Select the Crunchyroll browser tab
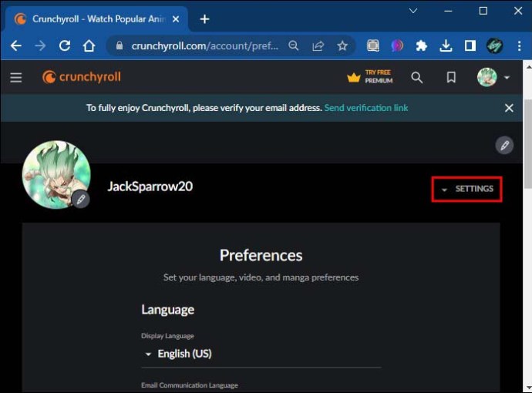This screenshot has width=532, height=393. pos(97,19)
